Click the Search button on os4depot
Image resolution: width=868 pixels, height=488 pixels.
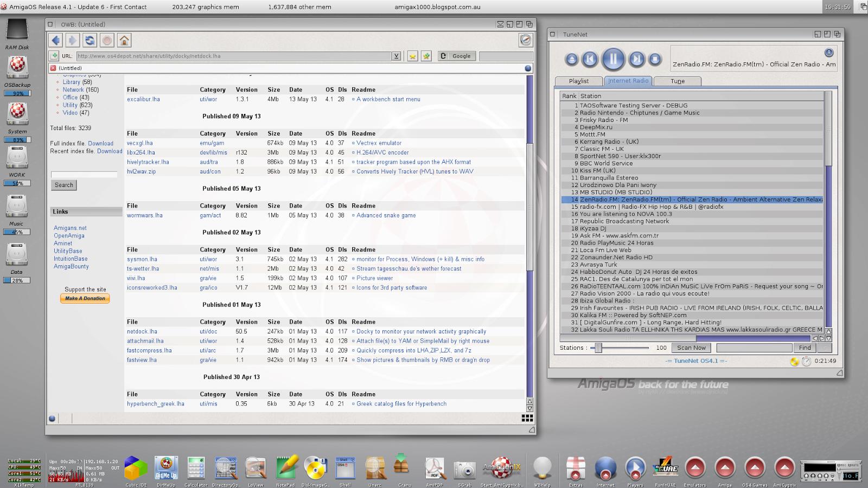[x=63, y=185]
